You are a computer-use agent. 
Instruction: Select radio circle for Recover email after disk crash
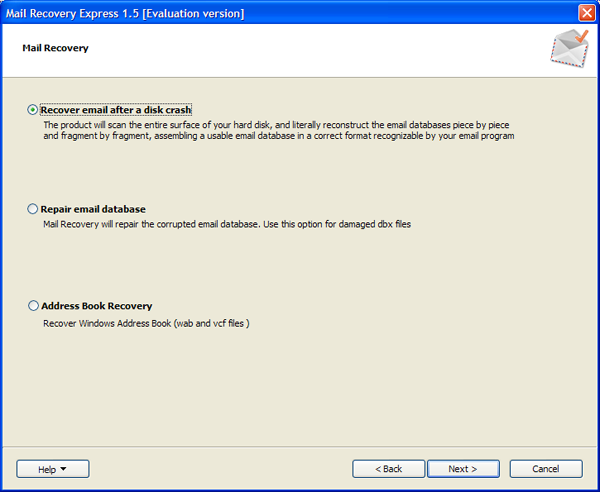(x=34, y=109)
